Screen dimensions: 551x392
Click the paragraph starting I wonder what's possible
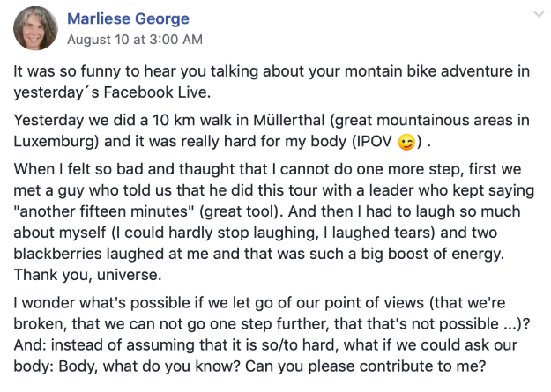point(272,335)
